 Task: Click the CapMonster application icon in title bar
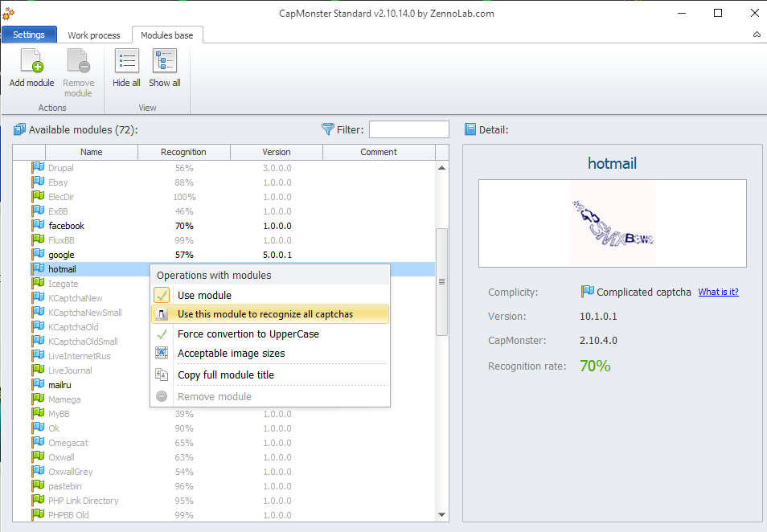8,13
